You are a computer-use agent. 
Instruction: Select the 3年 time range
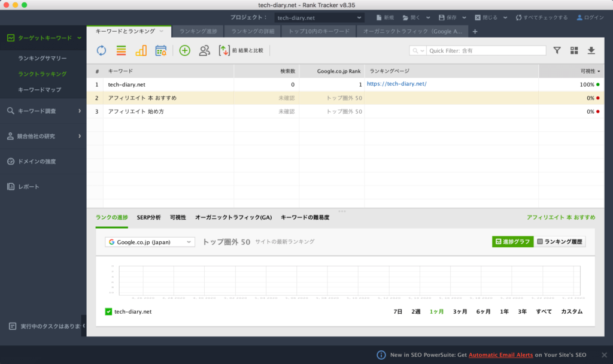coord(522,311)
